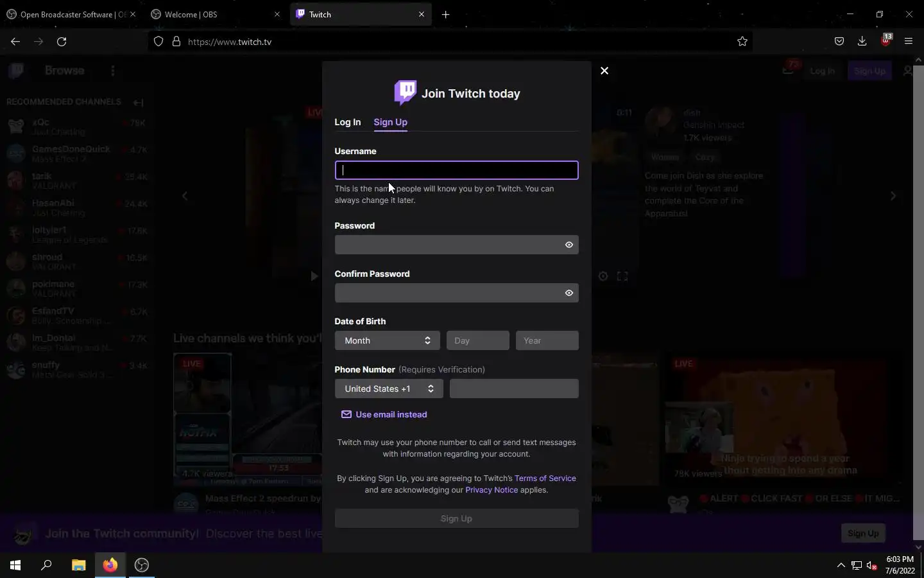The image size is (924, 578).
Task: Reload the current page
Action: pyautogui.click(x=62, y=41)
